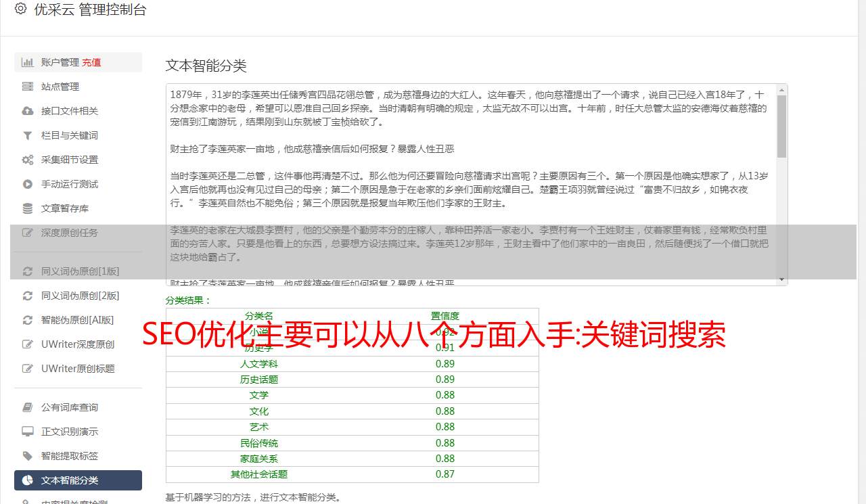This screenshot has height=504, width=866.
Task: Click the 0.89 value beside 人文学科
Action: 445,363
